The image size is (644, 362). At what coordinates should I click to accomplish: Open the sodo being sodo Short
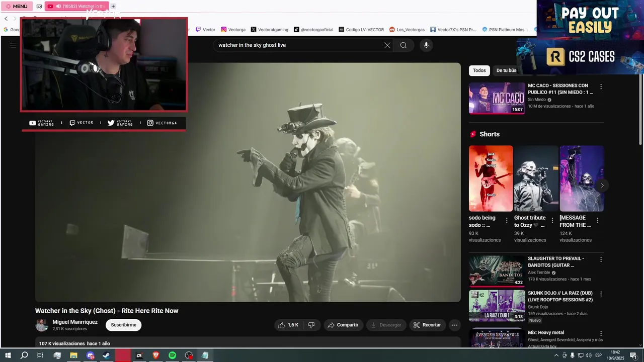pos(491,178)
